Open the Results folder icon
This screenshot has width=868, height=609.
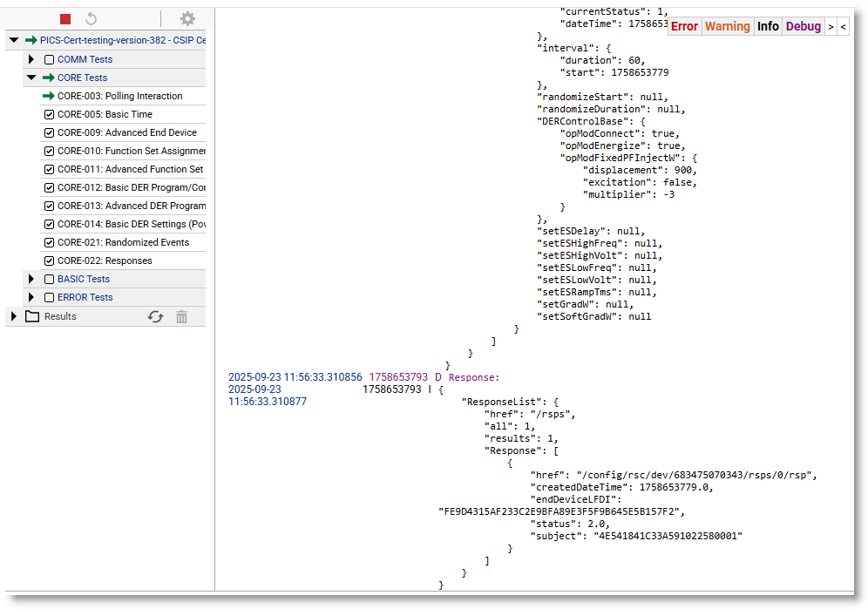[x=32, y=316]
